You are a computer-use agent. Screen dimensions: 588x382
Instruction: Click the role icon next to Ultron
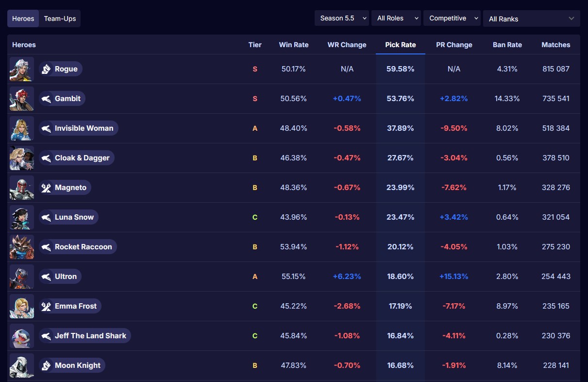(46, 277)
